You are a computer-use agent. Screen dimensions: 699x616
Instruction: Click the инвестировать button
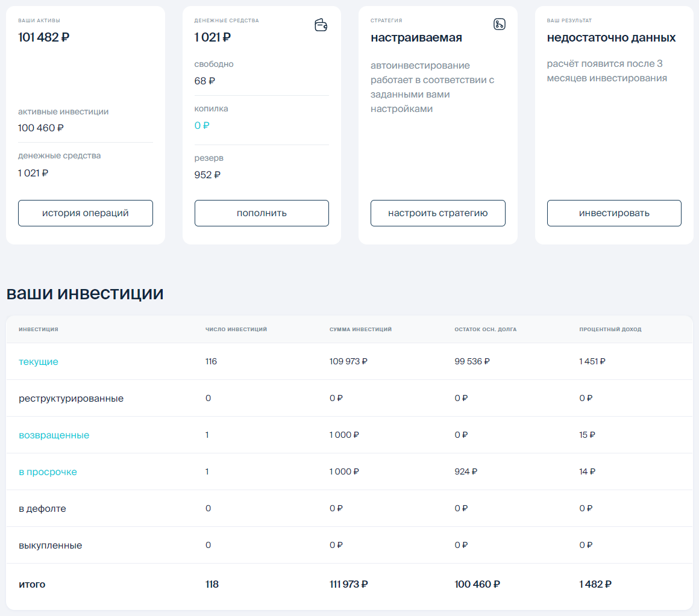tap(613, 213)
